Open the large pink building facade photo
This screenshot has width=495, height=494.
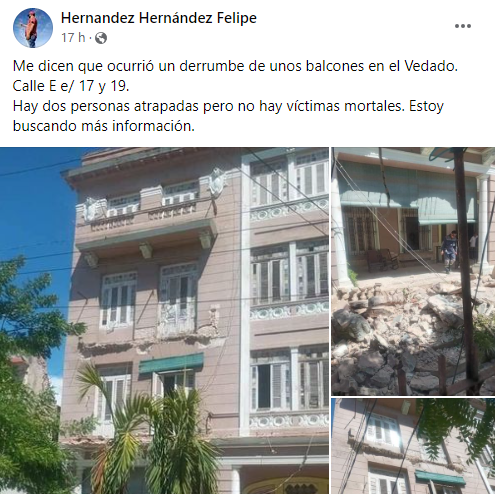[164, 321]
